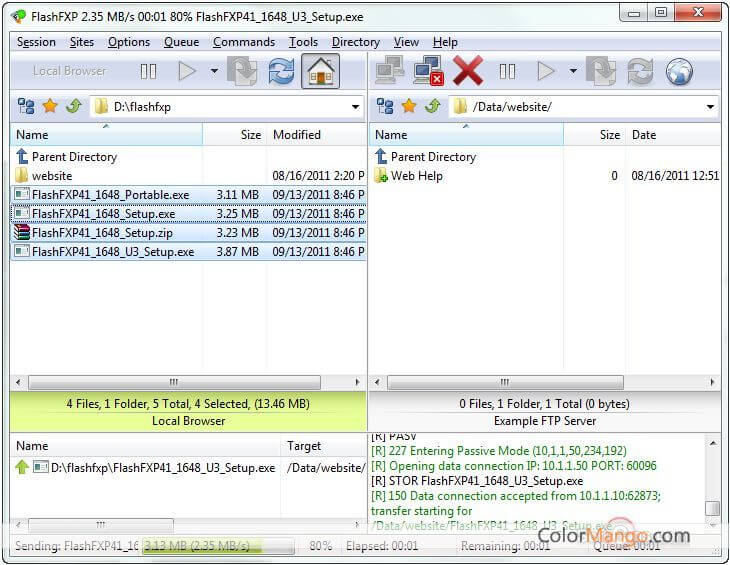Open local favorites star
Screen dimensions: 730x565
[50, 107]
